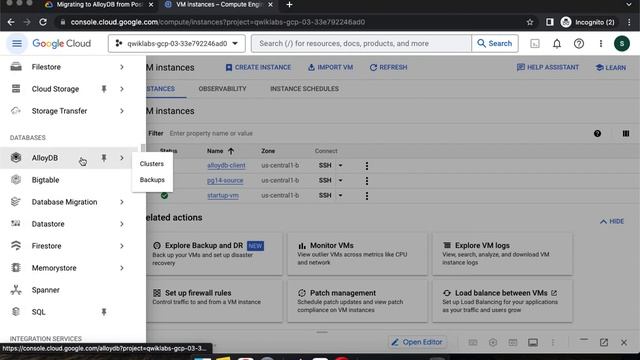Switch to the Observability tab
Viewport: 640px width, 360px height.
click(222, 89)
